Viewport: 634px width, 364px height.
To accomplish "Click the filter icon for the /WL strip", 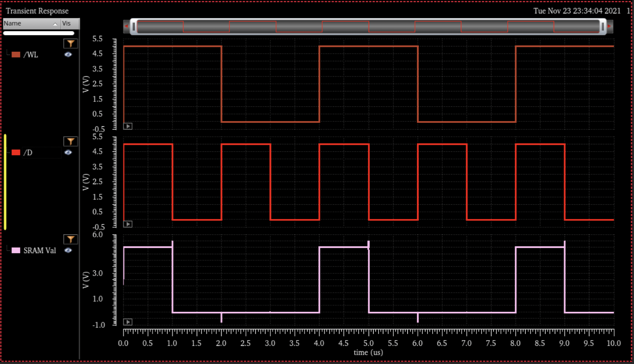I will pyautogui.click(x=70, y=44).
